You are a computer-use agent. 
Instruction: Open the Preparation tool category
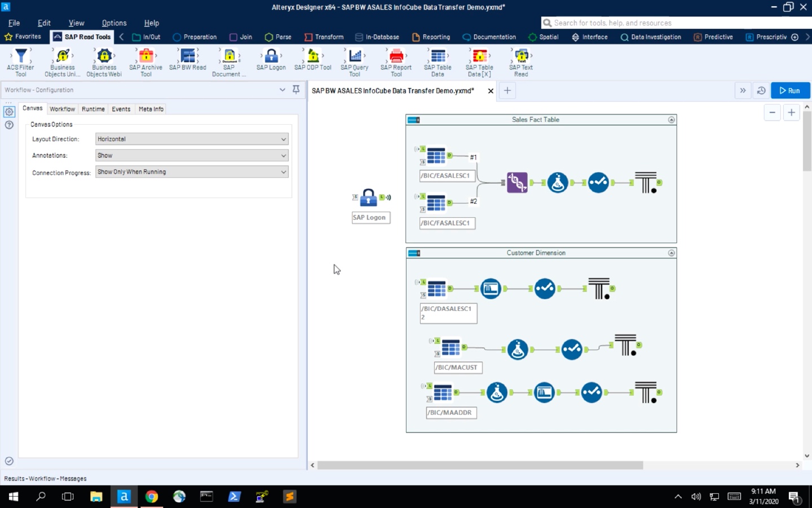195,37
